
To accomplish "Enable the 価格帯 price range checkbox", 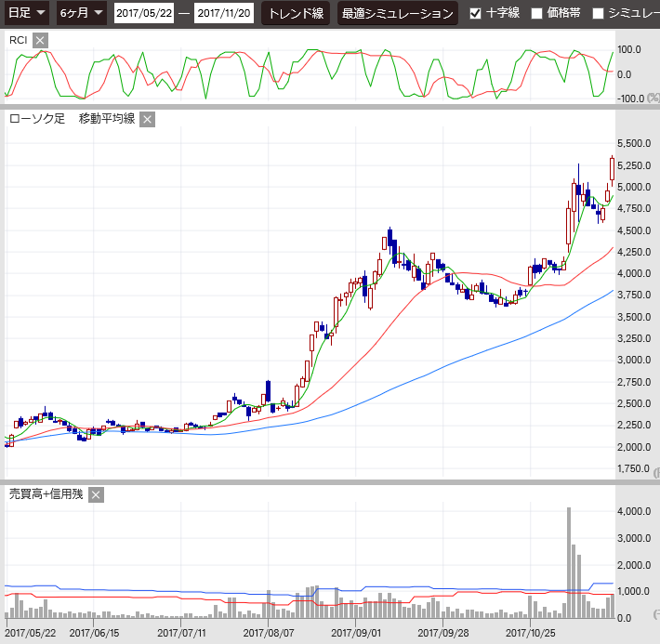I will pyautogui.click(x=536, y=14).
